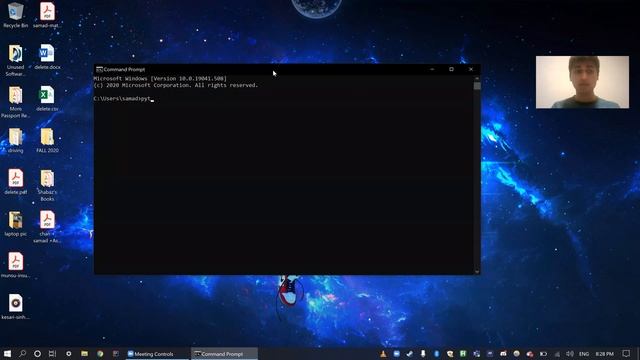Select the delete.docx Word file
This screenshot has height=360, width=640.
point(47,57)
